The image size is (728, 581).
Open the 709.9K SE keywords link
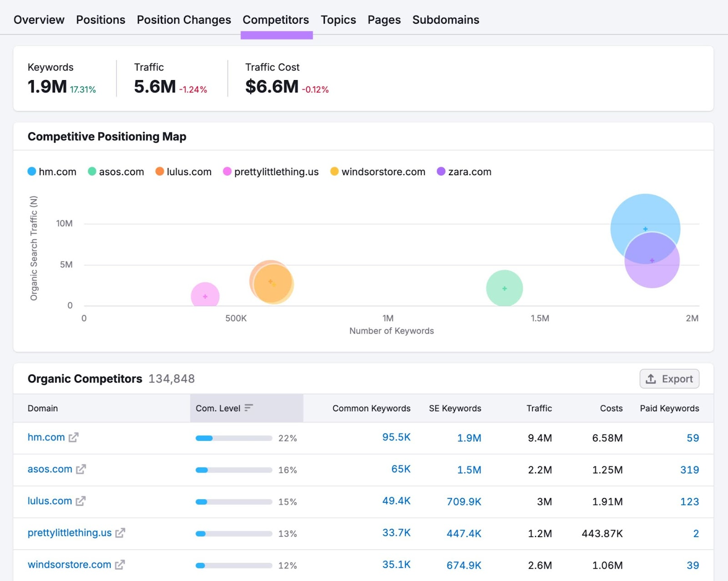click(464, 501)
